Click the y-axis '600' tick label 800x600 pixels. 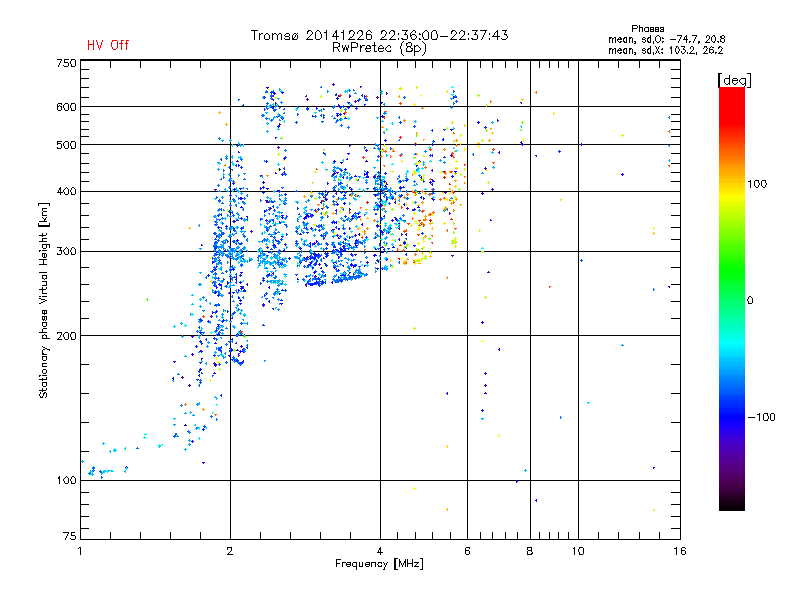pos(66,107)
